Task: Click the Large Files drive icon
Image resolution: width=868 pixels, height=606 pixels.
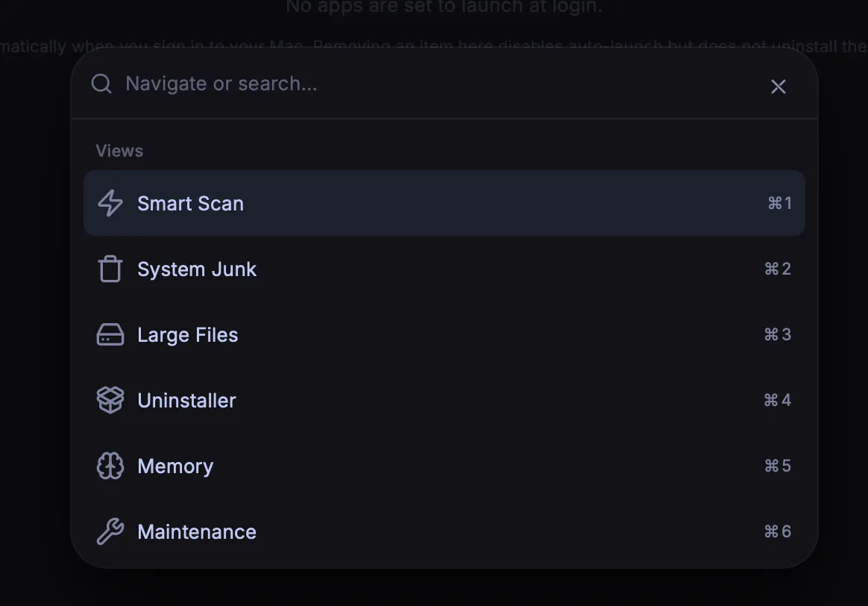Action: (x=110, y=334)
